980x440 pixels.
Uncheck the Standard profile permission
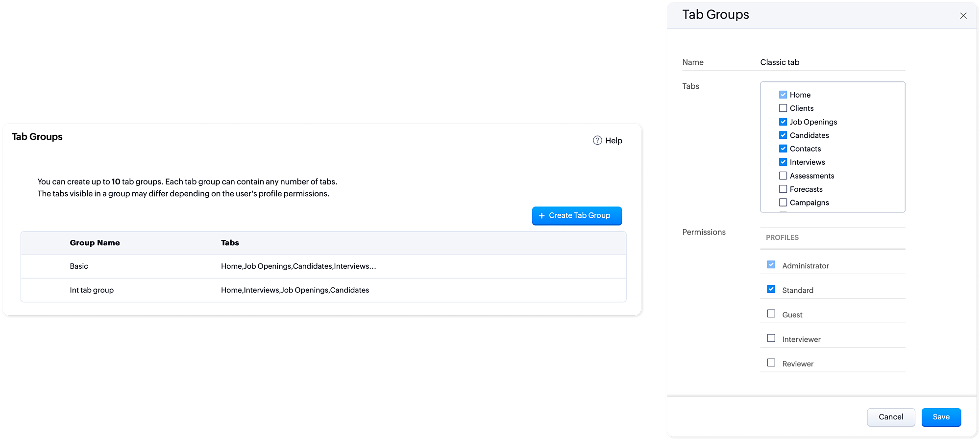pos(771,289)
